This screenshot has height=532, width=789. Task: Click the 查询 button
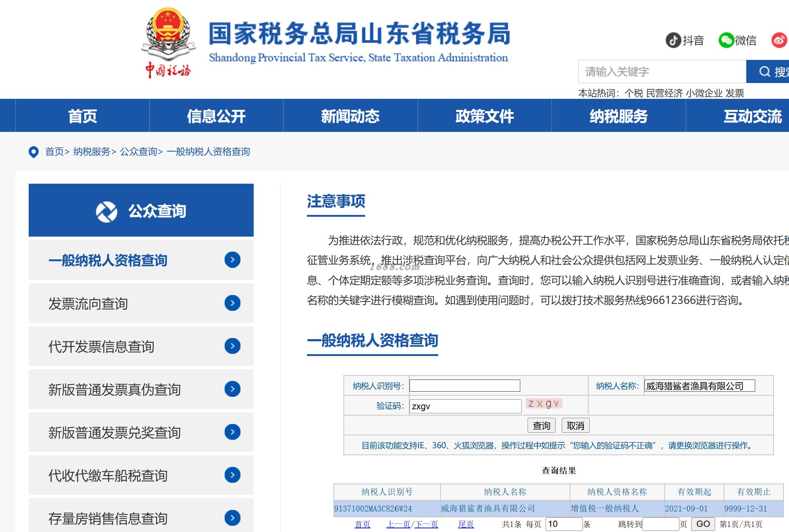(542, 425)
